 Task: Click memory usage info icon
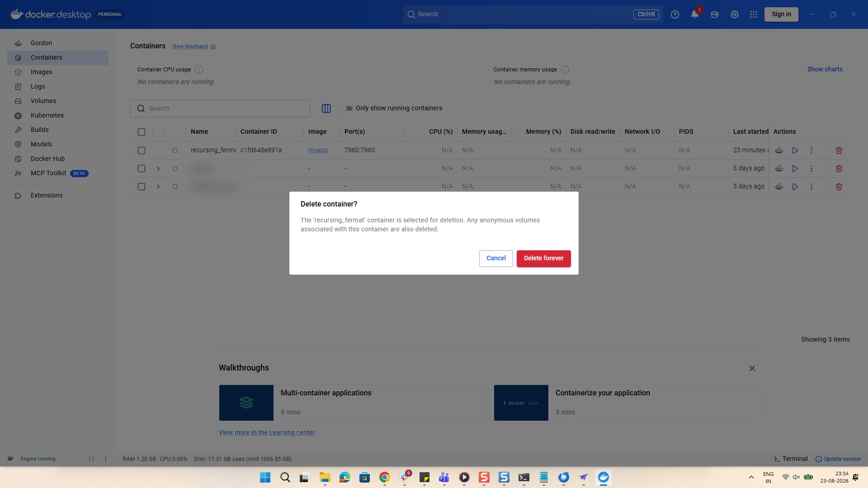565,70
